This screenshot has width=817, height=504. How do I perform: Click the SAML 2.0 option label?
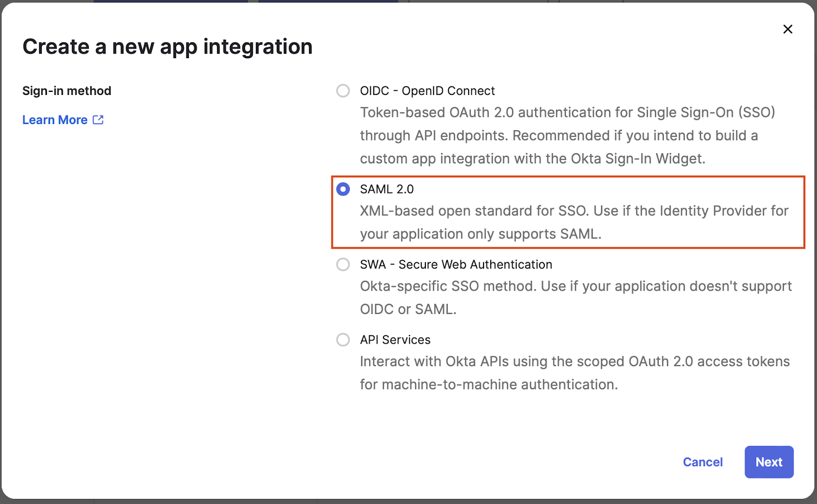(x=387, y=189)
